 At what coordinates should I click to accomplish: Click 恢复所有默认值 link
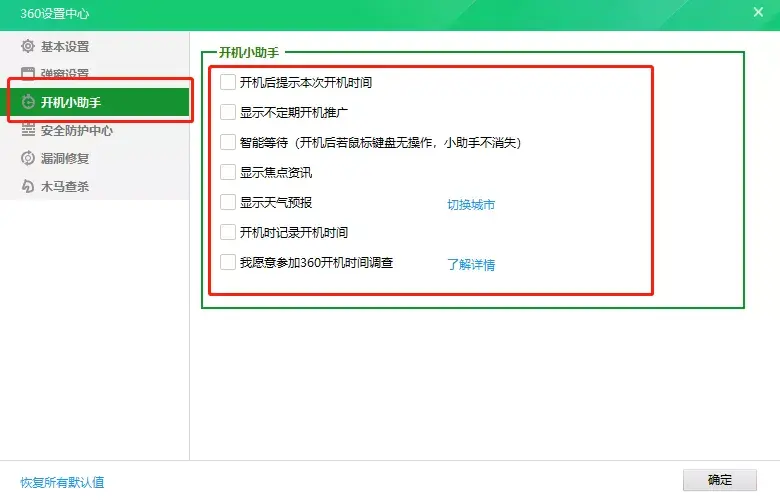coord(62,482)
